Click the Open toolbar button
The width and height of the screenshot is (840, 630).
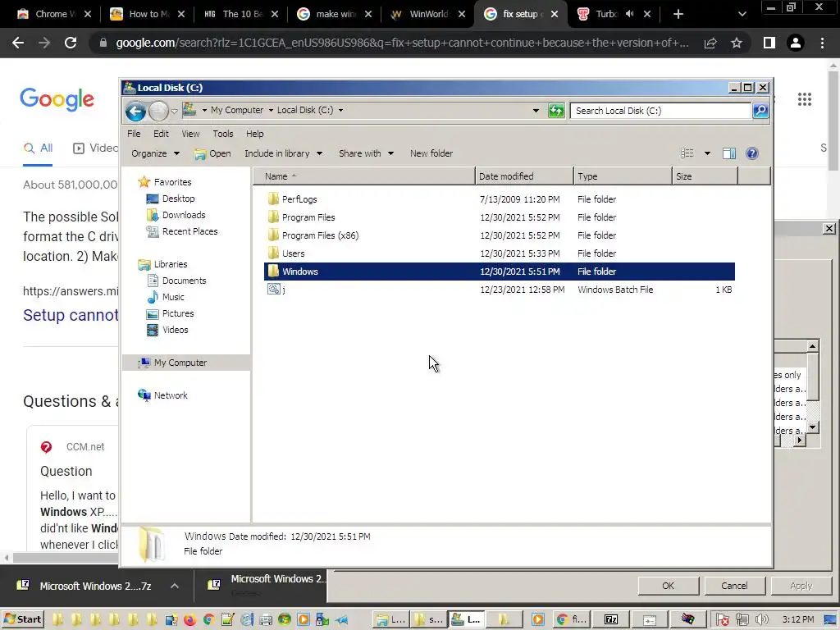[212, 153]
